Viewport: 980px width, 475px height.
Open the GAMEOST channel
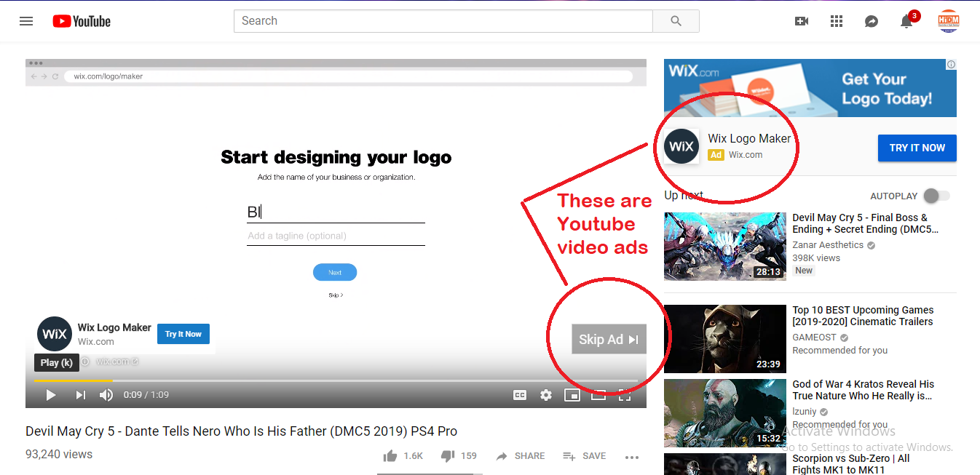pos(815,338)
